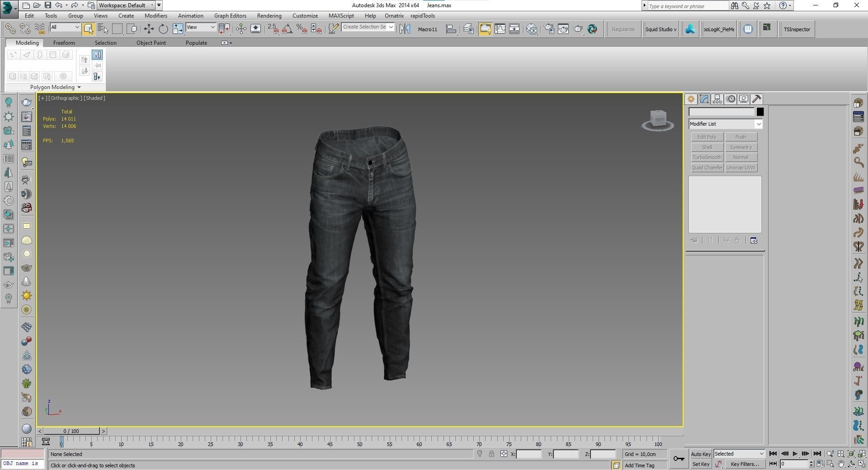Viewport: 868px width, 470px height.
Task: Open the Create Selection Set dropdown
Action: tap(368, 27)
